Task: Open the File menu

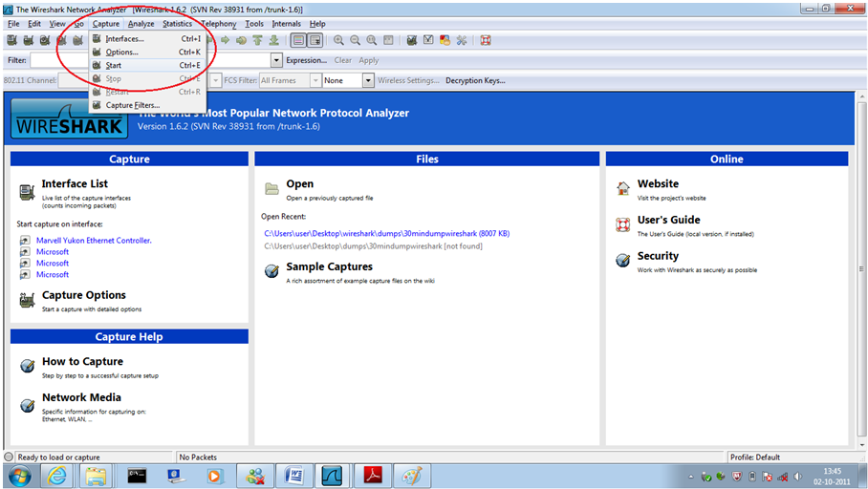Action: (13, 24)
